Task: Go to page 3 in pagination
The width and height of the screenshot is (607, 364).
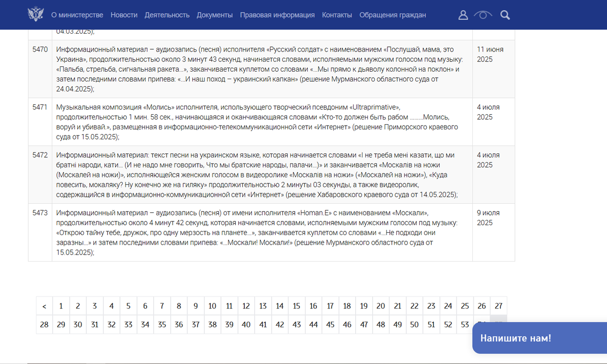Action: 95,306
